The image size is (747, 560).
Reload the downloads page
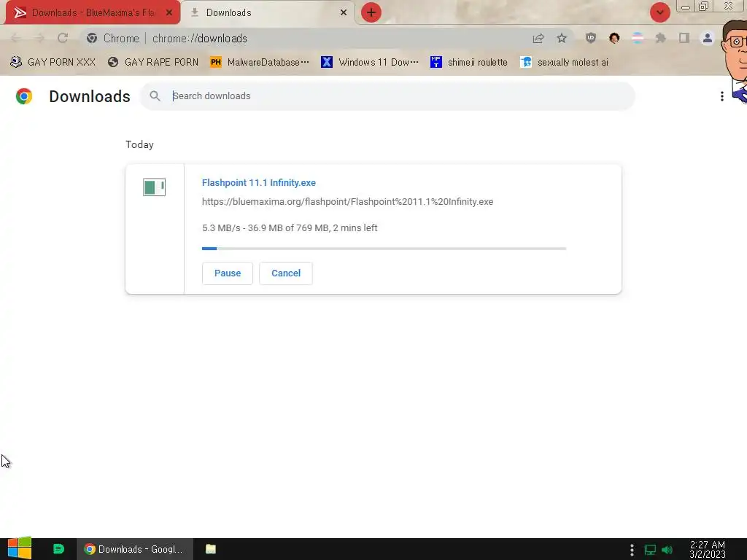point(63,38)
